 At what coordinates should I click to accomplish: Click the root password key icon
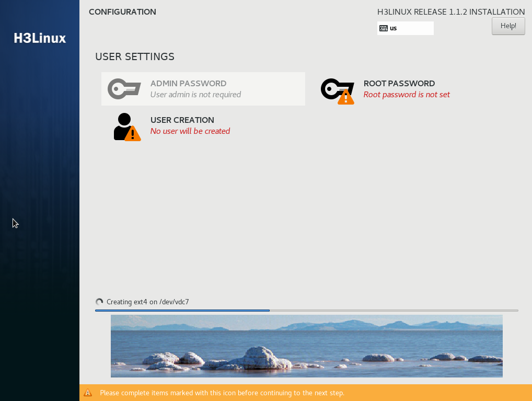point(338,91)
